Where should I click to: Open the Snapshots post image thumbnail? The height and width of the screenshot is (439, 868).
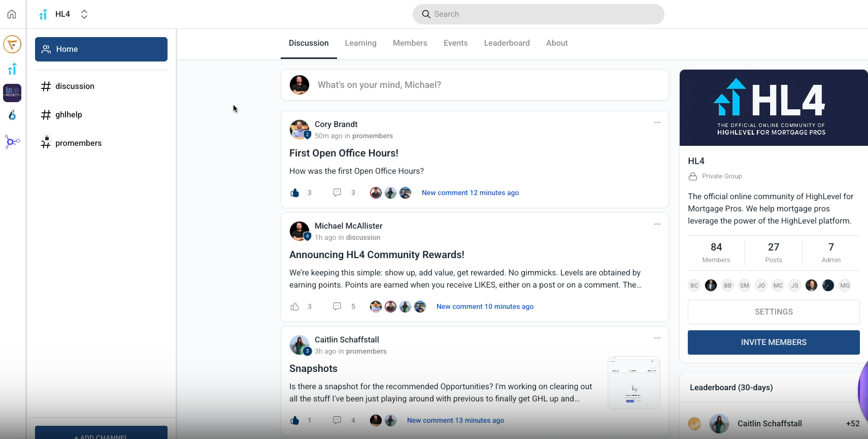(634, 383)
